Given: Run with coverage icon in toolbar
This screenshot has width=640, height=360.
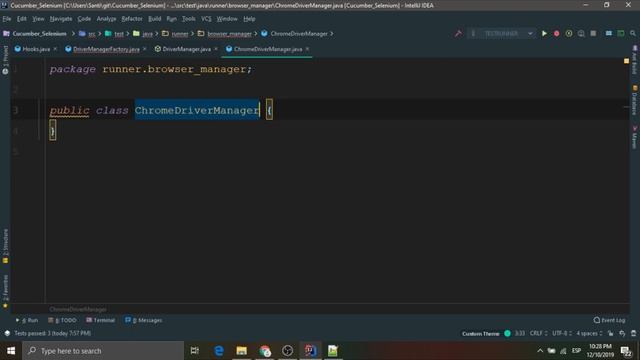Looking at the screenshot, I should [x=569, y=33].
